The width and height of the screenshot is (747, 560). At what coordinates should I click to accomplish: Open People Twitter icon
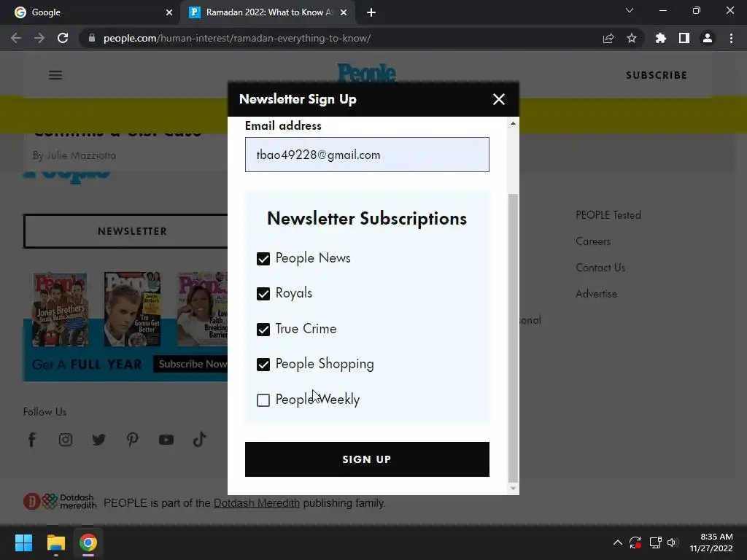99,440
